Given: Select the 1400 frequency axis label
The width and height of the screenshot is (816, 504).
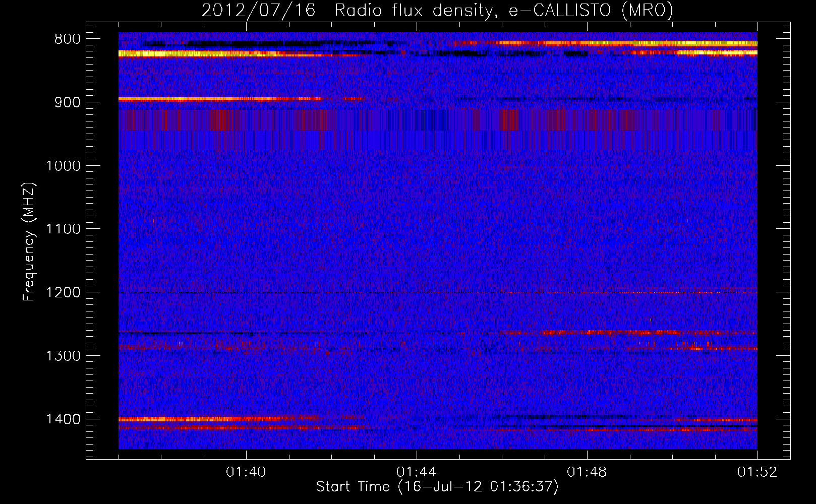Looking at the screenshot, I should [63, 419].
